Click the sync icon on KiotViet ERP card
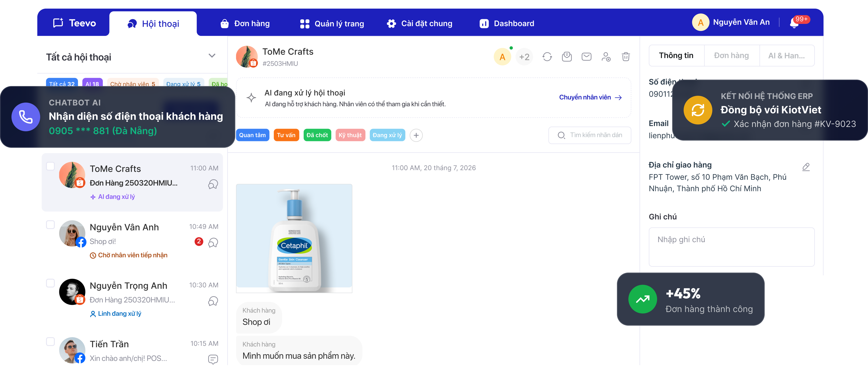This screenshot has height=373, width=868. pyautogui.click(x=698, y=110)
